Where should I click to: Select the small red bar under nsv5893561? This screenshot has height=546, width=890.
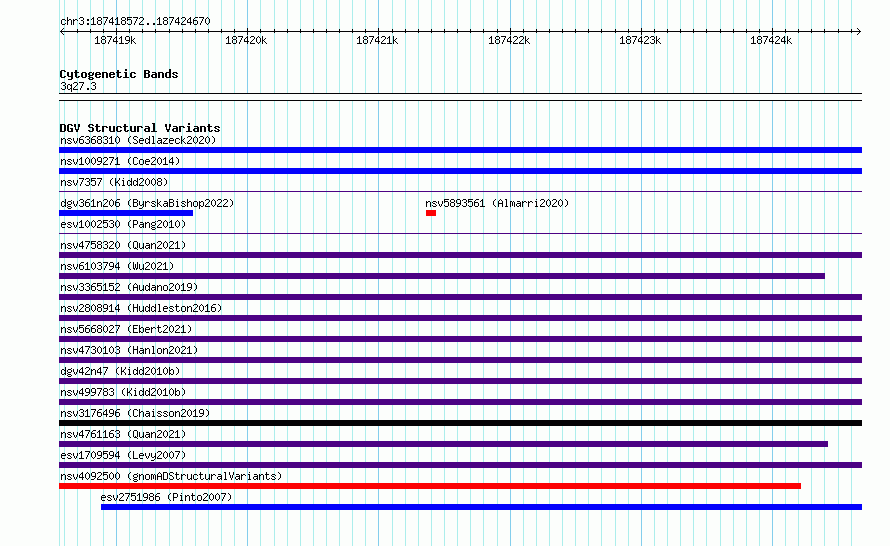click(x=431, y=213)
